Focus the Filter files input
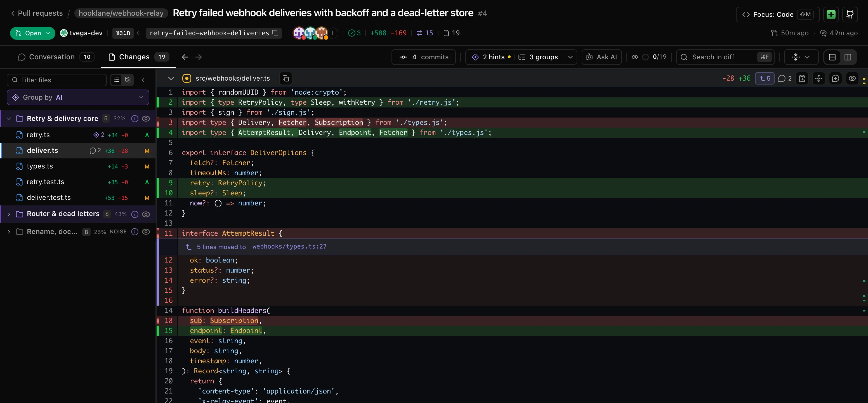Screen dimensions: 868x403 [56, 80]
